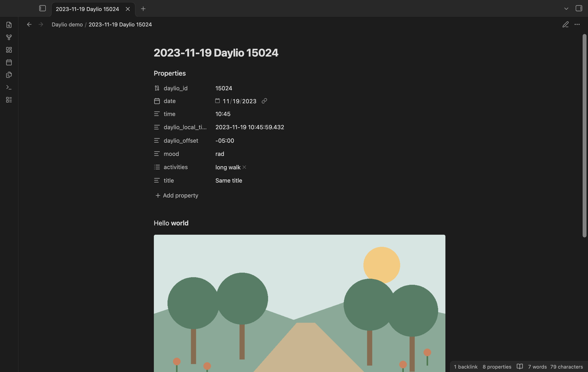Expand the tab list chevron dropdown
588x372 pixels.
[x=566, y=8]
